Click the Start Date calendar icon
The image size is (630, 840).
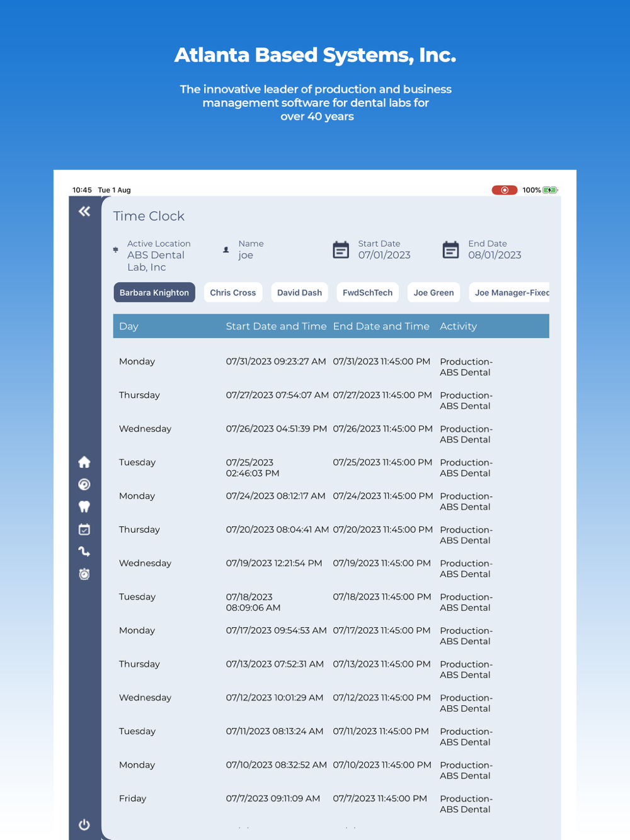(341, 250)
